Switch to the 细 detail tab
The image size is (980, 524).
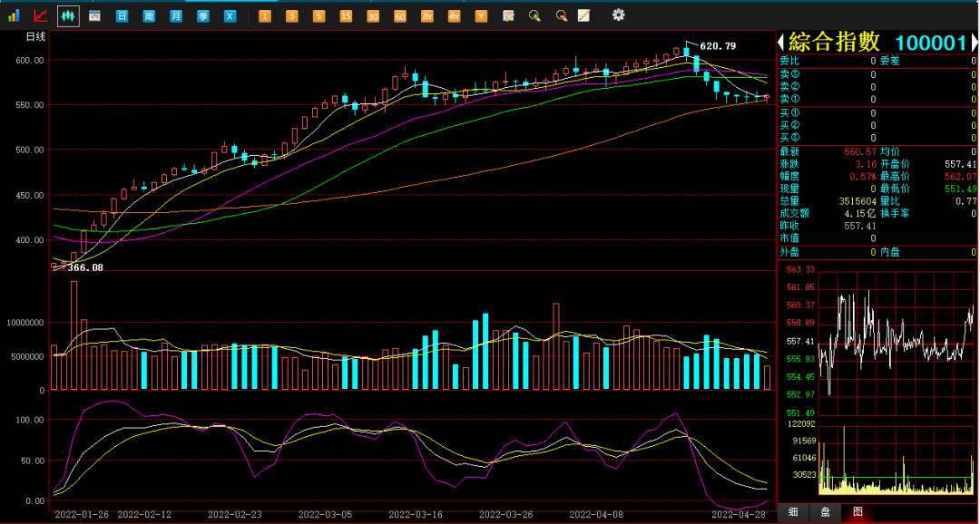pyautogui.click(x=792, y=512)
